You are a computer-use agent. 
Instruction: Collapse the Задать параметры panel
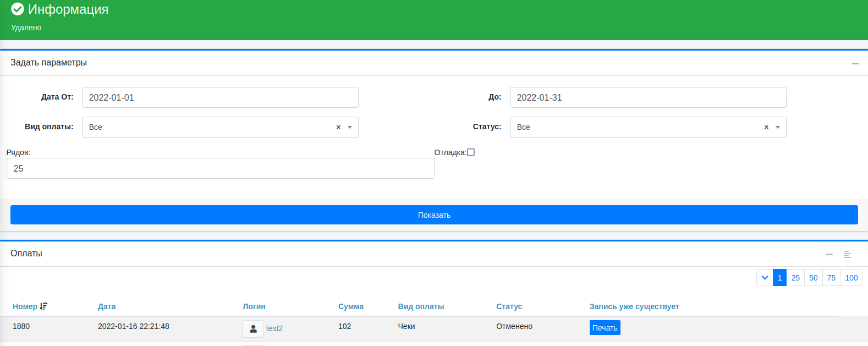coord(855,64)
